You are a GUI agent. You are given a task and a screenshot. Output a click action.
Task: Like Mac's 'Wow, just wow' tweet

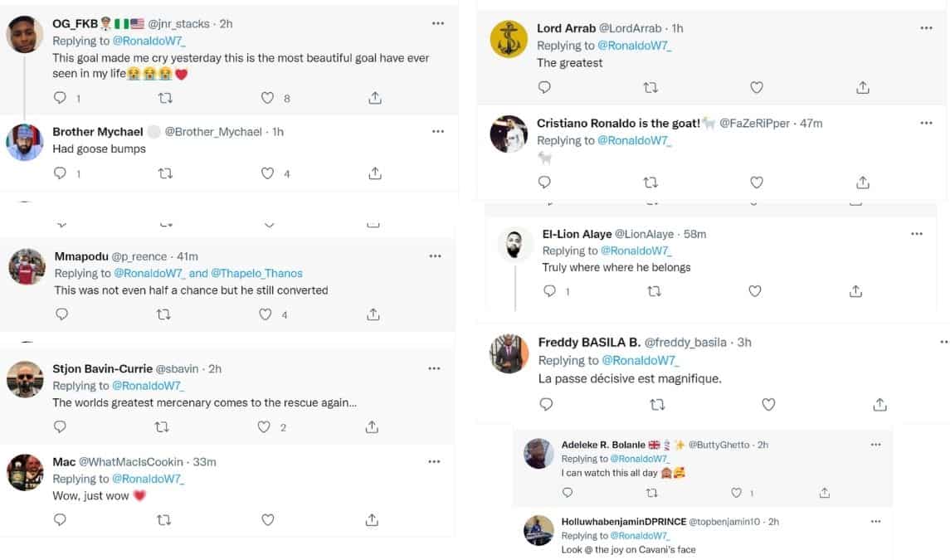point(267,519)
